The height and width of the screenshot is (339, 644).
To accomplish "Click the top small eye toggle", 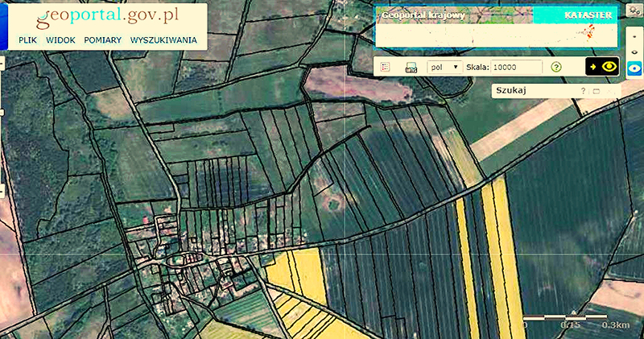I will 634,36.
